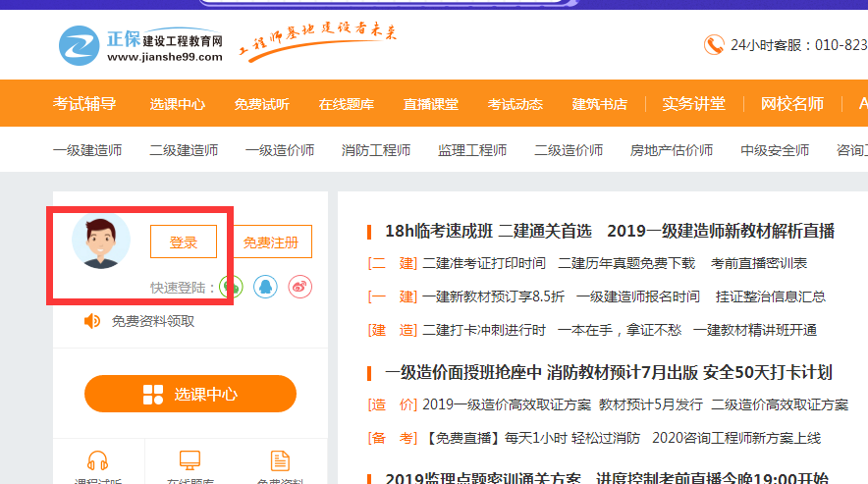Open 考试辅导 in the orange navigation bar
Viewport: 868px width, 484px height.
[x=84, y=104]
